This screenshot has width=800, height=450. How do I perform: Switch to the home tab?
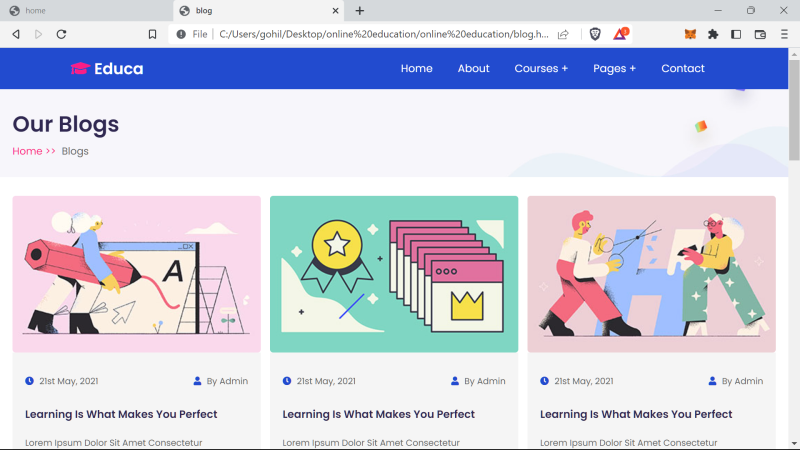87,11
